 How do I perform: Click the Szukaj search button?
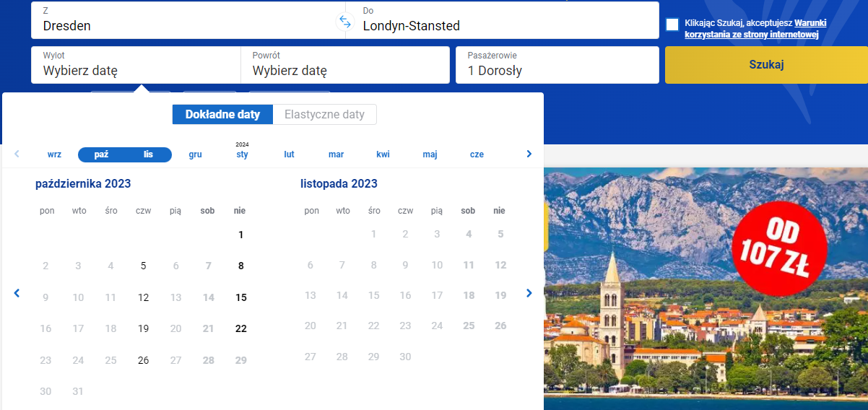[x=766, y=65]
